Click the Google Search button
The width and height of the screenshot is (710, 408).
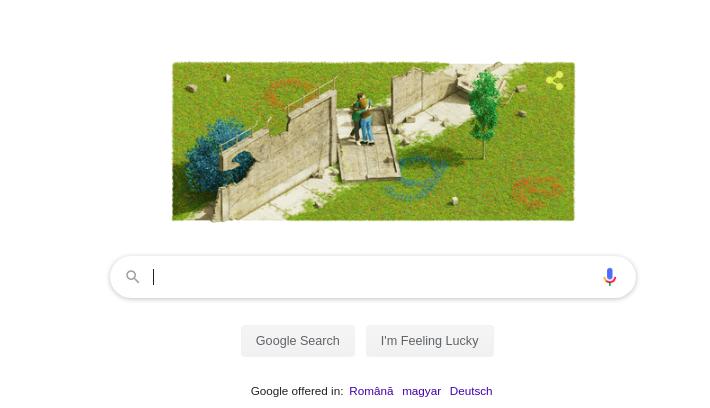pos(297,341)
